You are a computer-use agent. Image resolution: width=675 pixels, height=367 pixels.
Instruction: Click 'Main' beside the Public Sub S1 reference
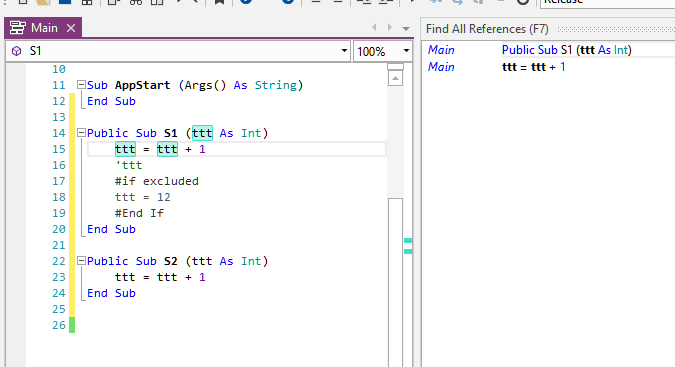click(441, 50)
